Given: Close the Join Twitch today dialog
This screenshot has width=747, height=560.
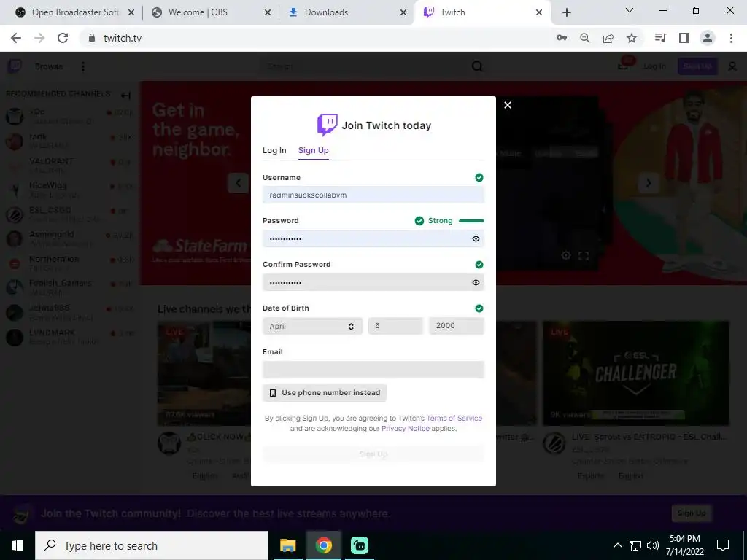Looking at the screenshot, I should point(508,105).
